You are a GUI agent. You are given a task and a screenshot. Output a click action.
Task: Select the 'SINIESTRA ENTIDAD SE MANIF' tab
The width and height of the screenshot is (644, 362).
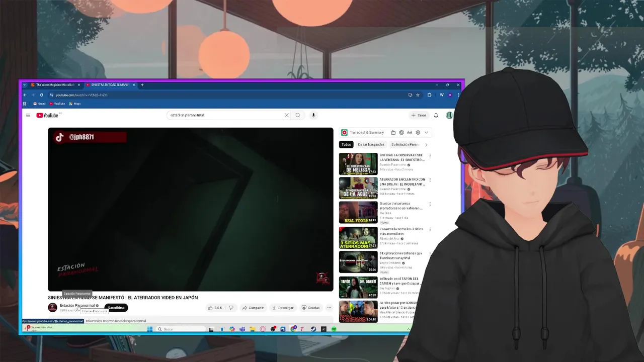[110, 85]
